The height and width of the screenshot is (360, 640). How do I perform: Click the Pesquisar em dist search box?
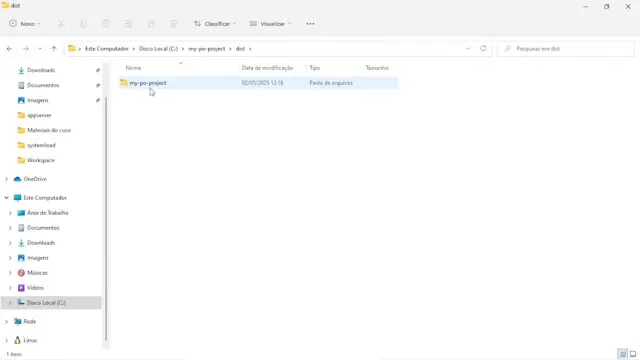click(x=566, y=49)
